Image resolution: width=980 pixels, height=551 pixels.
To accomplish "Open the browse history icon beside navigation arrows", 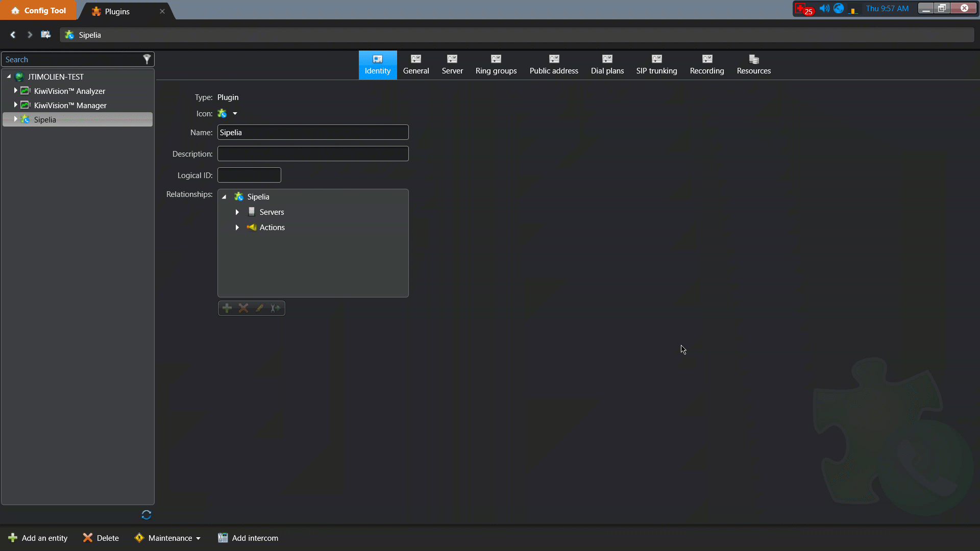I will pos(46,35).
